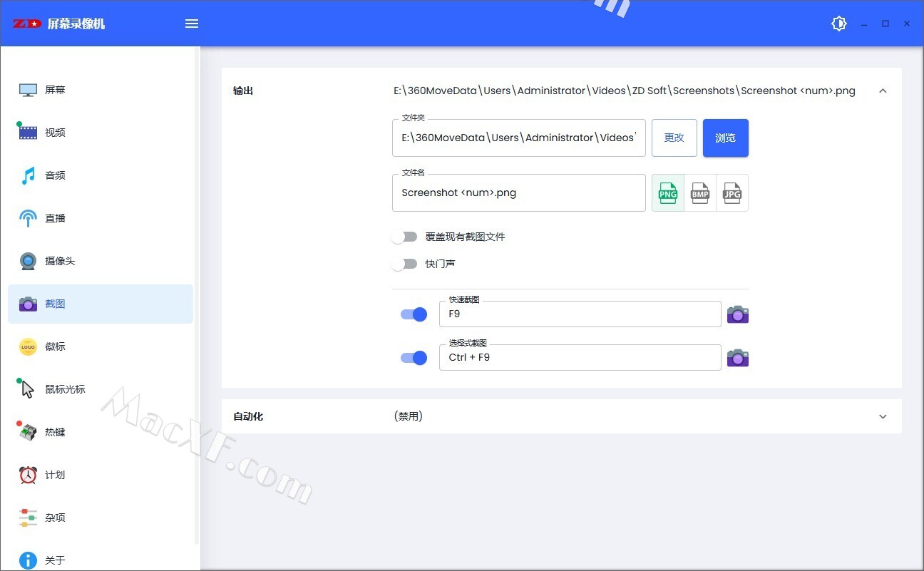Select JPG image format icon
Viewport: 924px width, 571px height.
pos(732,193)
